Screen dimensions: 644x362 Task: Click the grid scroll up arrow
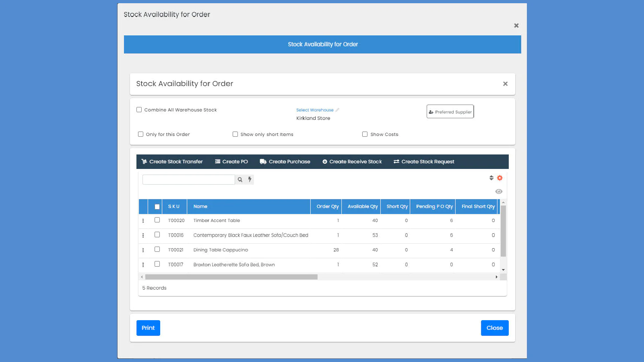tap(503, 202)
